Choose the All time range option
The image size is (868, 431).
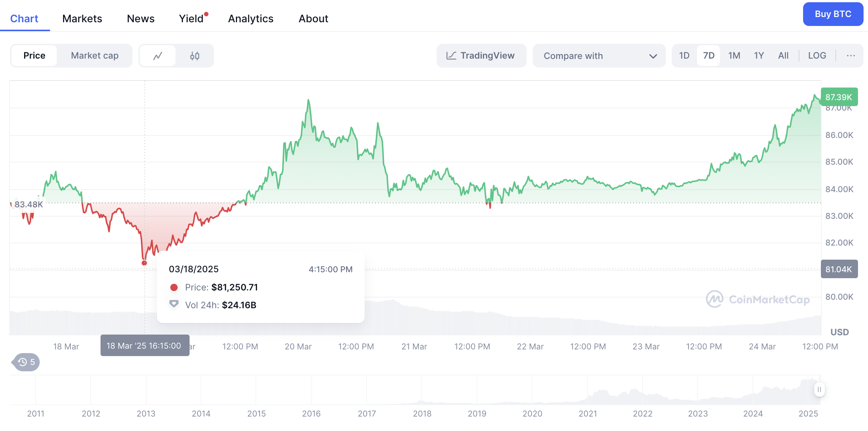point(783,55)
